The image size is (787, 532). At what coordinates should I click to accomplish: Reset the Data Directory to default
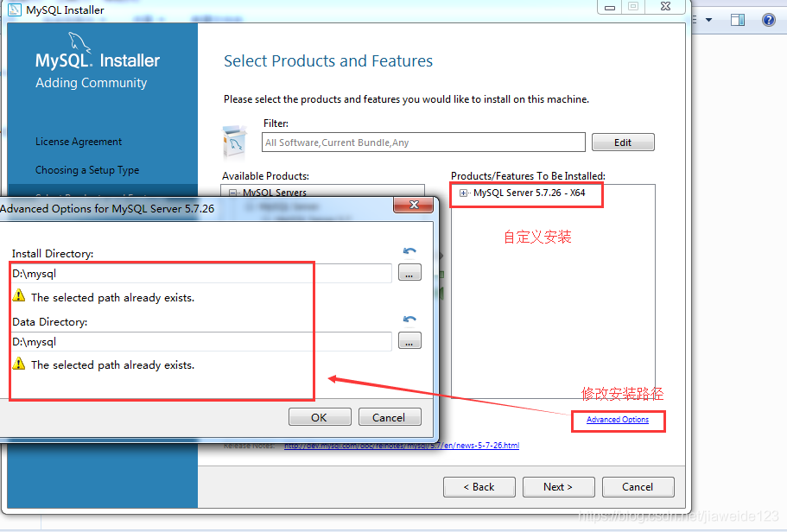coord(409,320)
